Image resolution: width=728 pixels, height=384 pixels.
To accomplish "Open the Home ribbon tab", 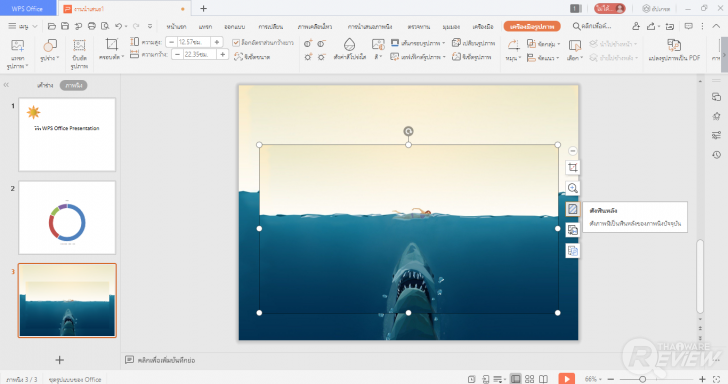I will 176,26.
